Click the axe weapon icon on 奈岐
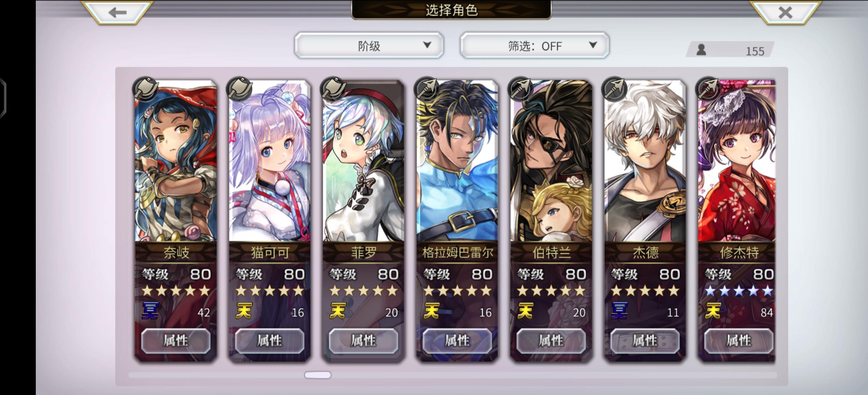The width and height of the screenshot is (868, 395). pos(145,89)
